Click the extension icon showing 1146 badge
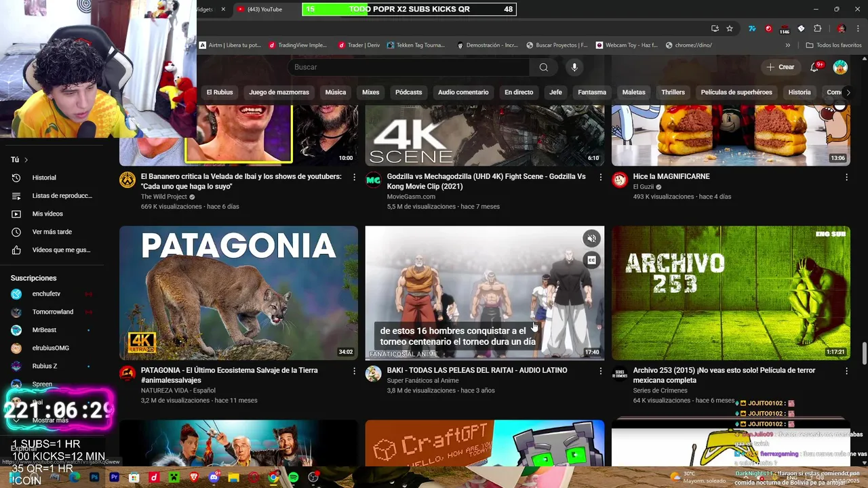The width and height of the screenshot is (868, 488). point(785,29)
